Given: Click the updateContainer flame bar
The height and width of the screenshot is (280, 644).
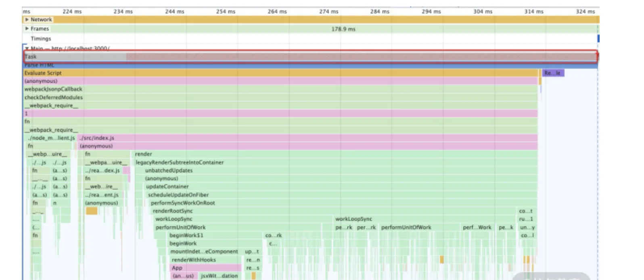Looking at the screenshot, I should click(x=167, y=187).
